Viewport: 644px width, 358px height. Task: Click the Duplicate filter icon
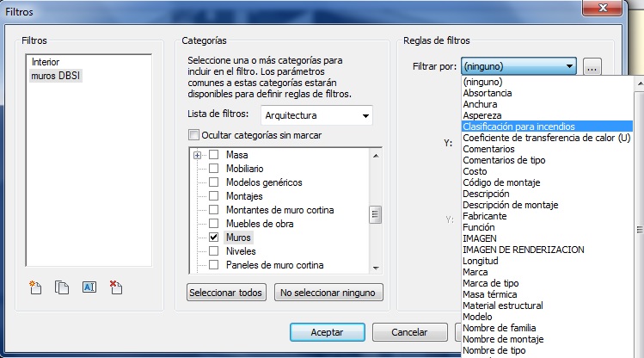[x=62, y=288]
